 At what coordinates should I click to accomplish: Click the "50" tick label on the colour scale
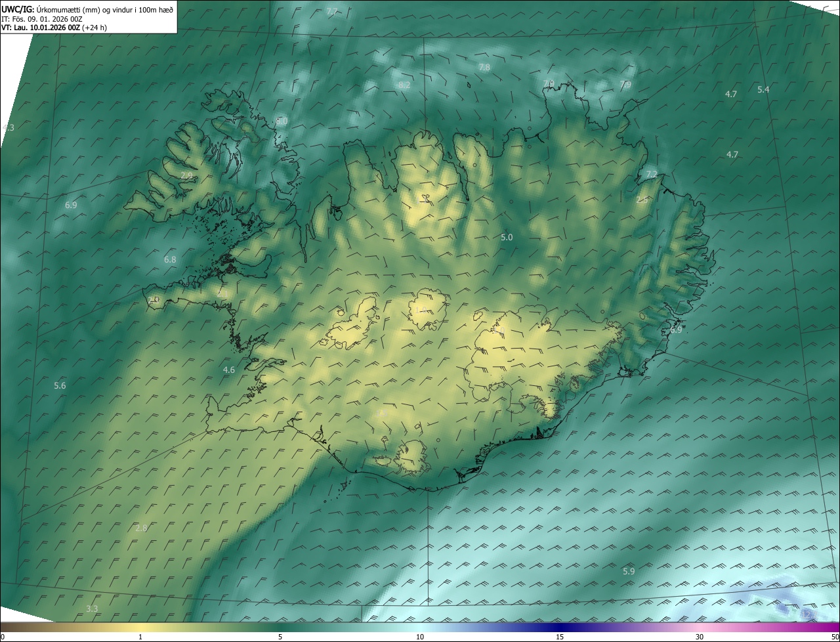pyautogui.click(x=835, y=637)
